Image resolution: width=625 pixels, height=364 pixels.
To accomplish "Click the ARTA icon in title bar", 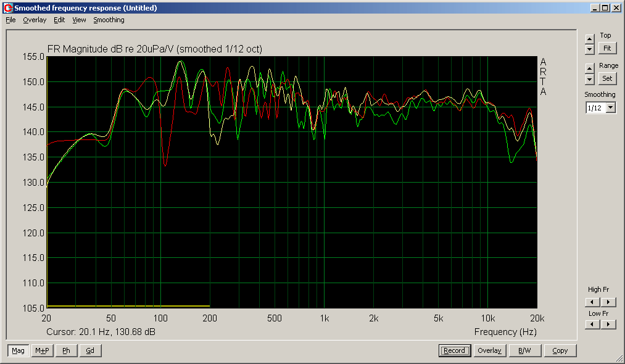I will [8, 8].
